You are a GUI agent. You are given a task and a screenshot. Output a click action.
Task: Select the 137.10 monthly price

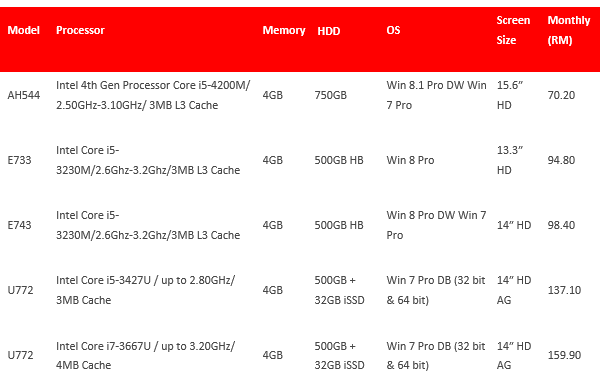pos(564,290)
